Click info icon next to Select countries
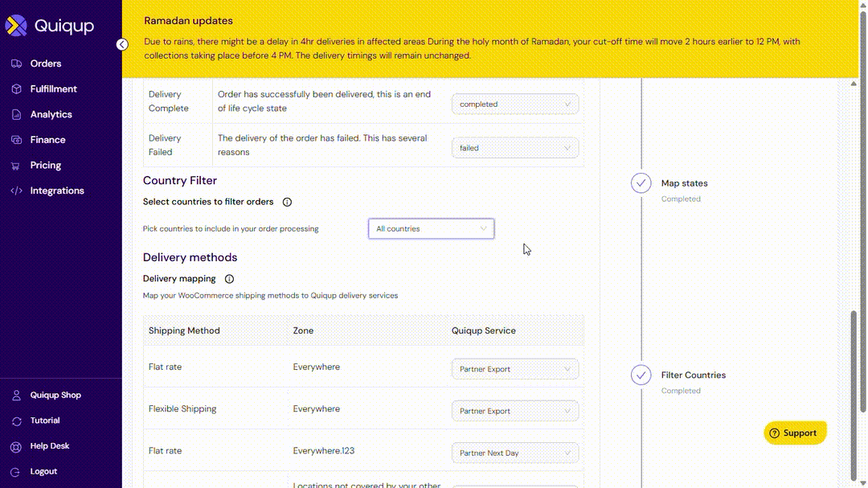This screenshot has width=868, height=488. (287, 202)
